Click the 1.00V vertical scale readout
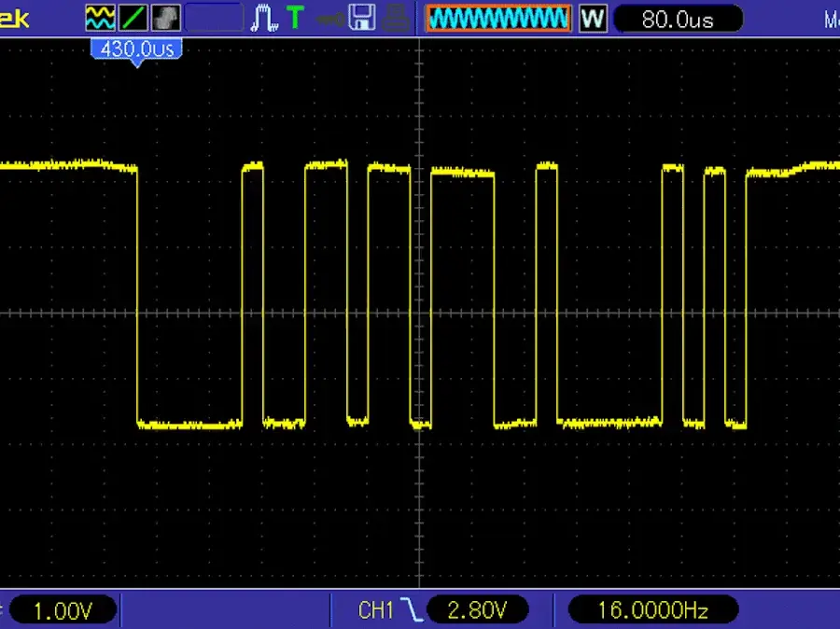 63,610
